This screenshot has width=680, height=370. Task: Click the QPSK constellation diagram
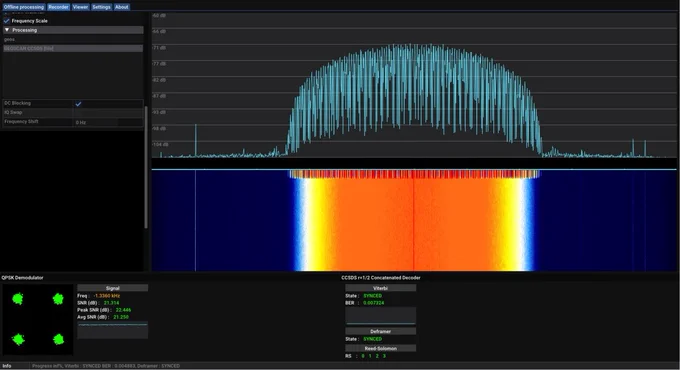pyautogui.click(x=37, y=319)
